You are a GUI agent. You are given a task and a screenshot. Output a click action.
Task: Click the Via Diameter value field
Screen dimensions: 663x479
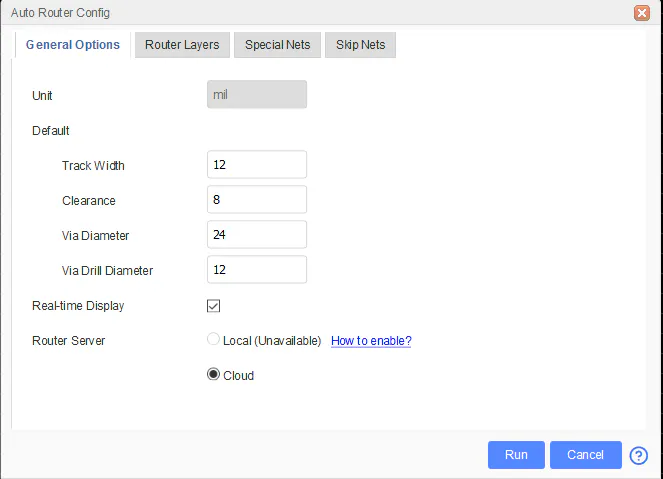pos(256,235)
